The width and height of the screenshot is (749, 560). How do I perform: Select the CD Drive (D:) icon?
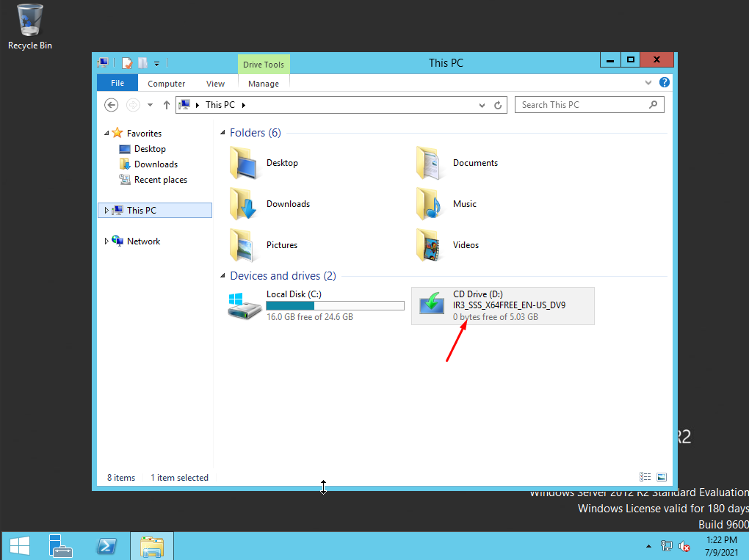431,304
